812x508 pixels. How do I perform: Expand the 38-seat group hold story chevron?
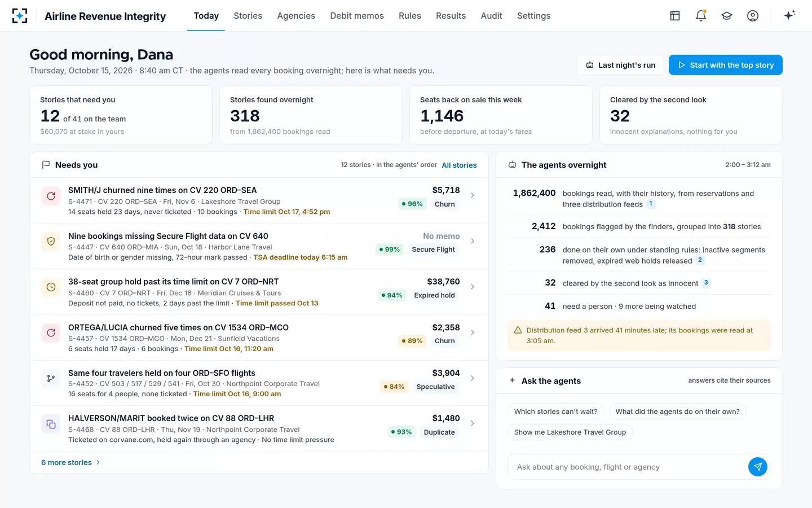(x=473, y=287)
